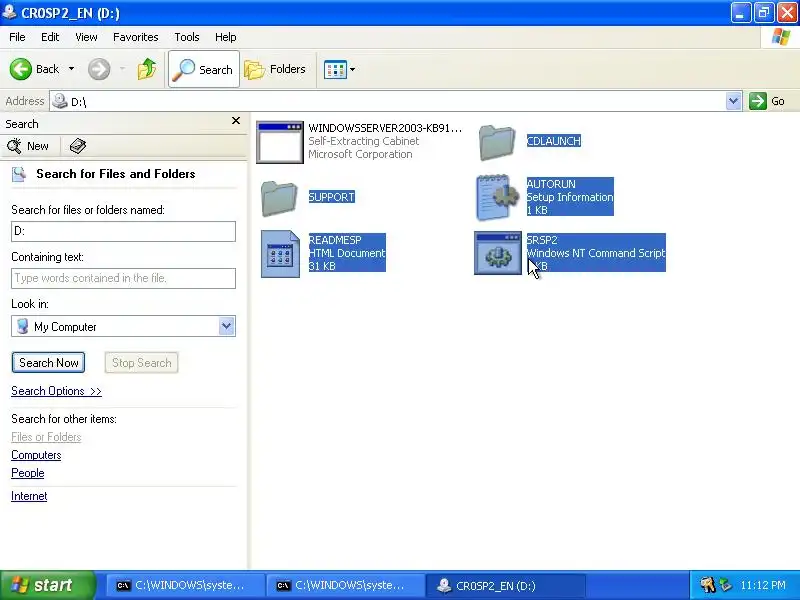Expand Search Options link

[56, 391]
